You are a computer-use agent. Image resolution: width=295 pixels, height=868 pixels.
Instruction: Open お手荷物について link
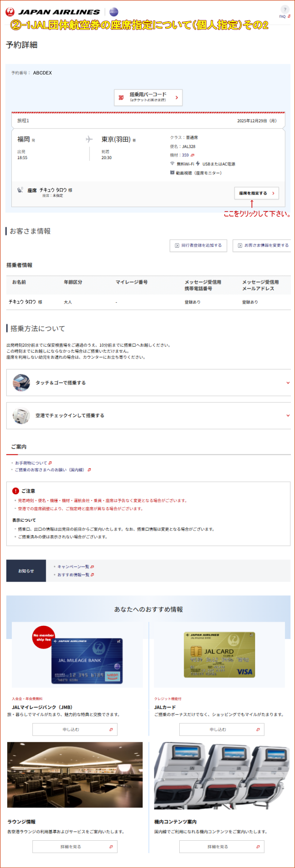tap(31, 463)
